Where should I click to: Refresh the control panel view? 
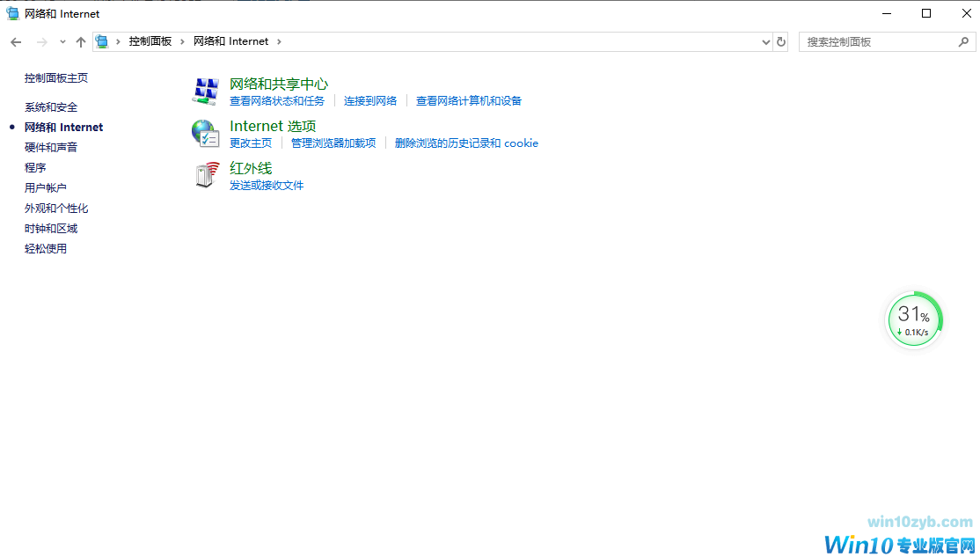point(780,41)
